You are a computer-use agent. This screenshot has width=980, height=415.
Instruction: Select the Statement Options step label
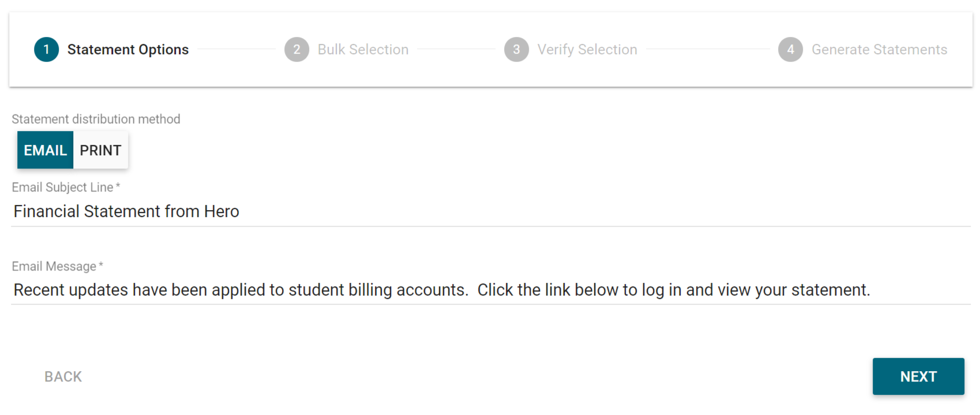(127, 50)
